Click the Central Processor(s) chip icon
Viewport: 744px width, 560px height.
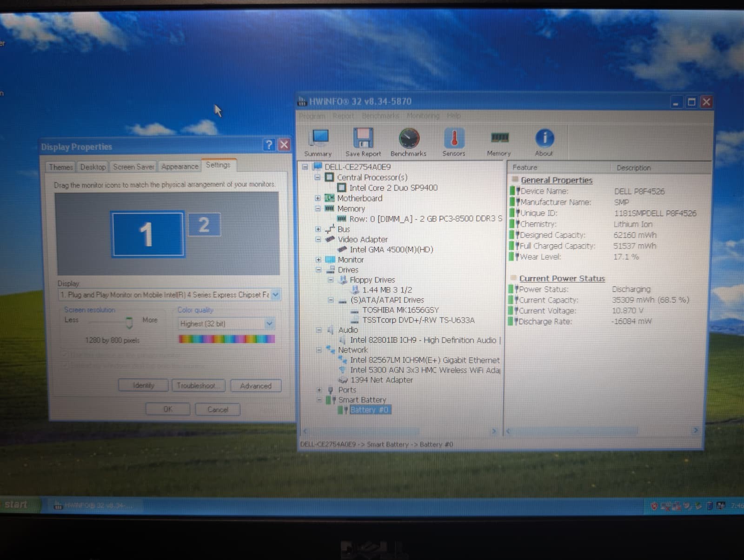[329, 177]
